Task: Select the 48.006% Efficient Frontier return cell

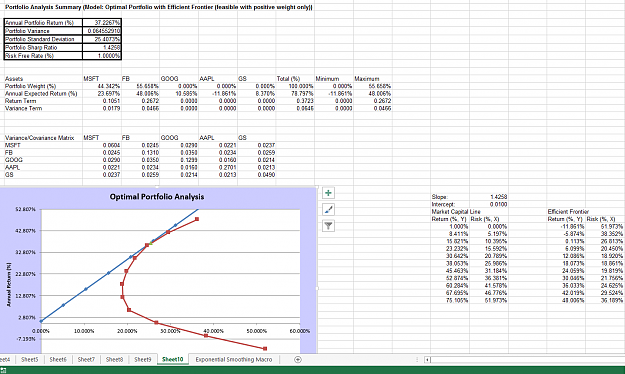Action: tap(566, 300)
